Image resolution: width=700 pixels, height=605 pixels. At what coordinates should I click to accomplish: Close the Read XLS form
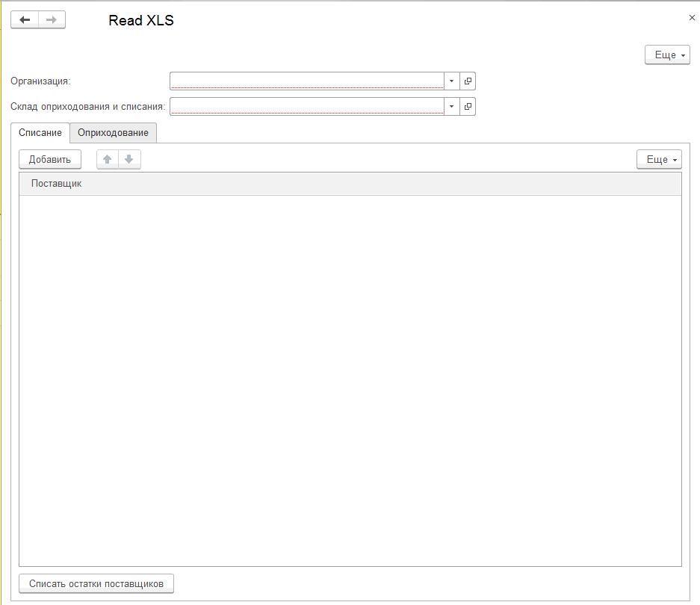coord(692,17)
